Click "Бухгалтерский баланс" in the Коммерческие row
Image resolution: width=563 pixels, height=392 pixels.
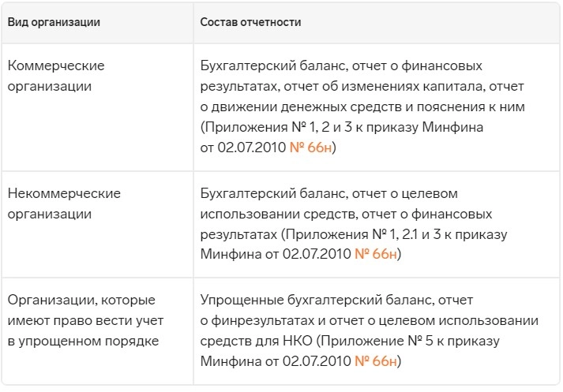(x=264, y=65)
